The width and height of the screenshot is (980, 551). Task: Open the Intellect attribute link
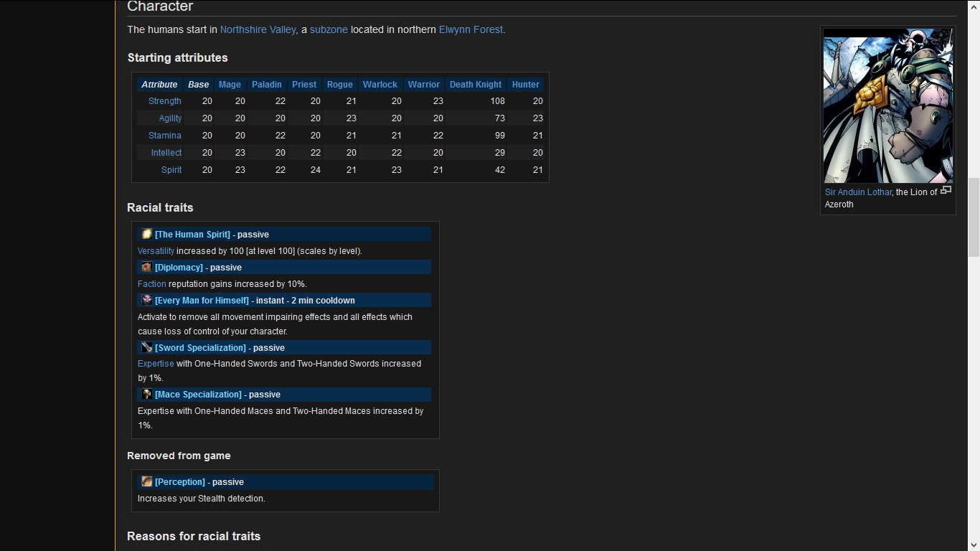pyautogui.click(x=166, y=153)
